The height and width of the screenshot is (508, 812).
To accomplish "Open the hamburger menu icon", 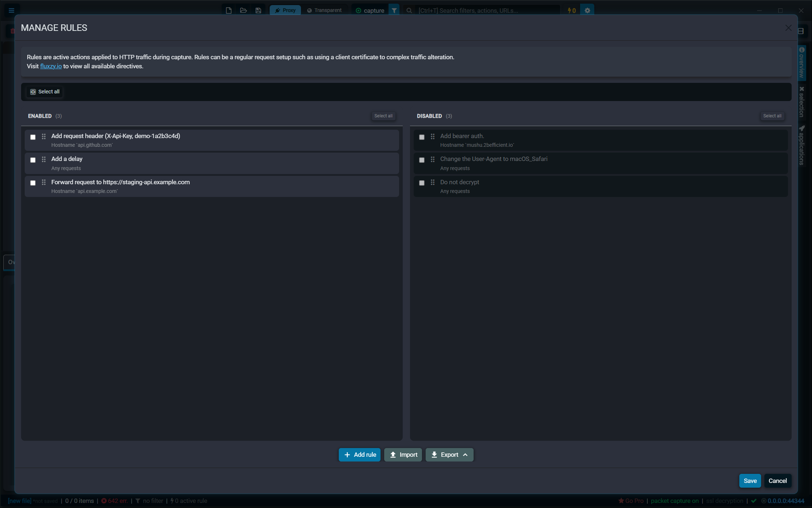I will tap(11, 10).
